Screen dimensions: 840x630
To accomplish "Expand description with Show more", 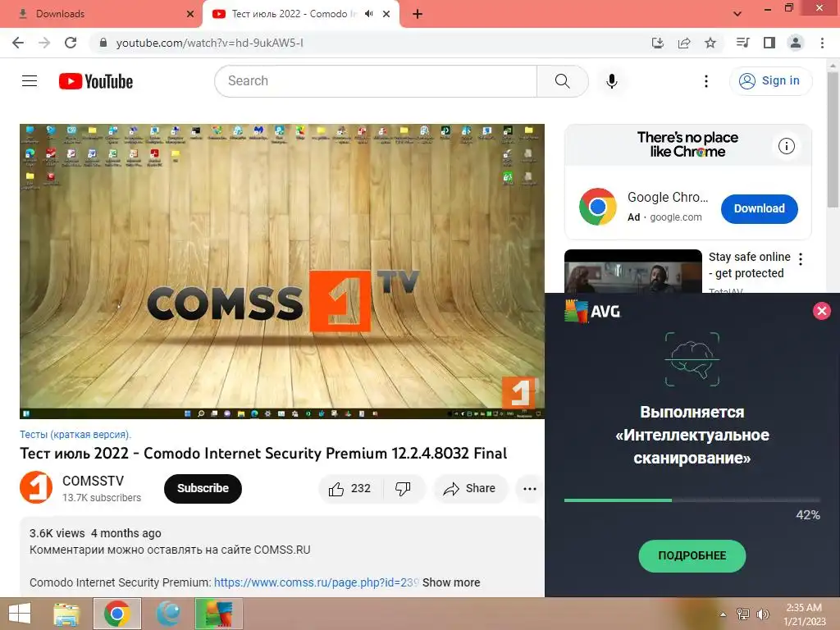I will [x=450, y=582].
